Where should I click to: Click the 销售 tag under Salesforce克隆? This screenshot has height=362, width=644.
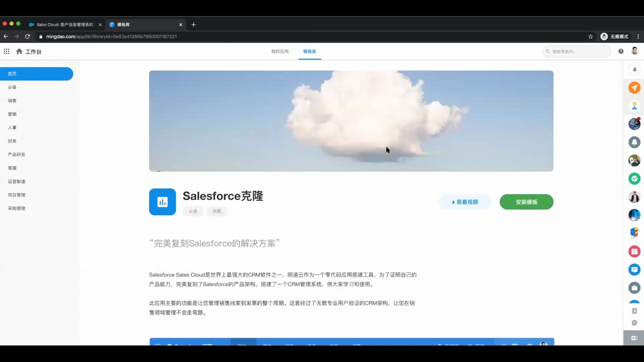pos(217,211)
